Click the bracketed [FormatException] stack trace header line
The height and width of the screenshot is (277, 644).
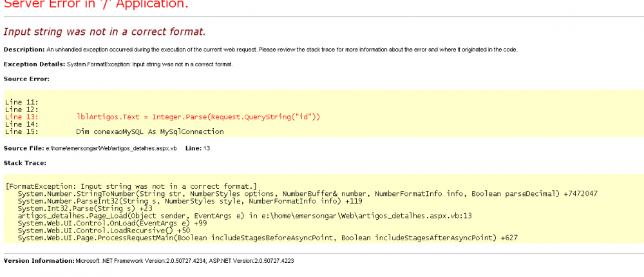pyautogui.click(x=131, y=186)
